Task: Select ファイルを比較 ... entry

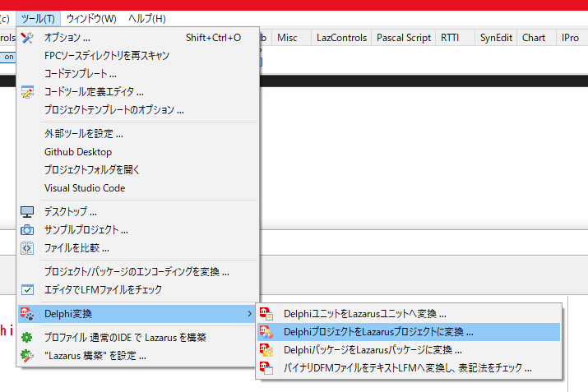Action: tap(138, 247)
